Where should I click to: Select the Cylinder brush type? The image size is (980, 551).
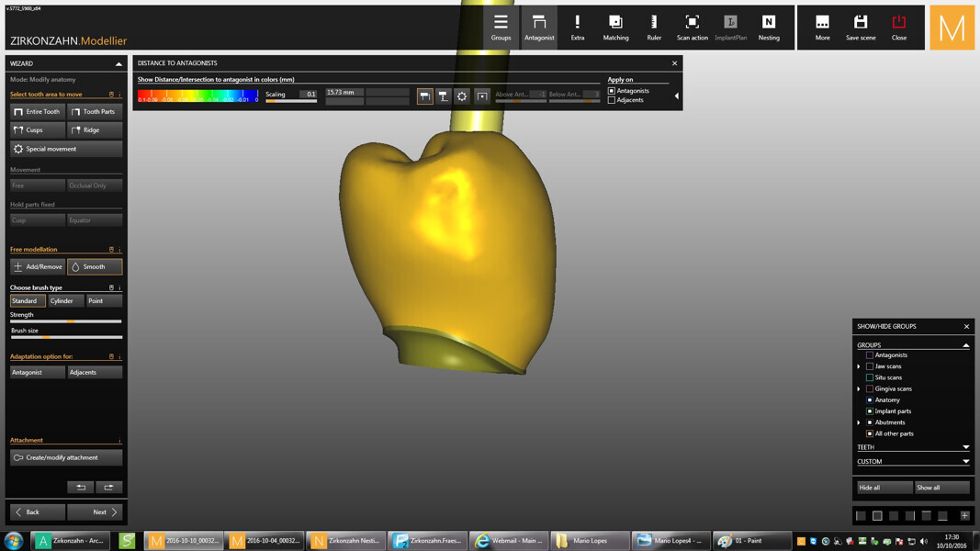65,301
